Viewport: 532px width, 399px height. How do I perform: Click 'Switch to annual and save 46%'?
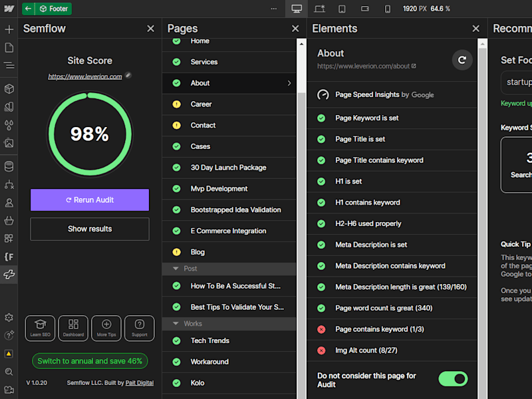90,361
